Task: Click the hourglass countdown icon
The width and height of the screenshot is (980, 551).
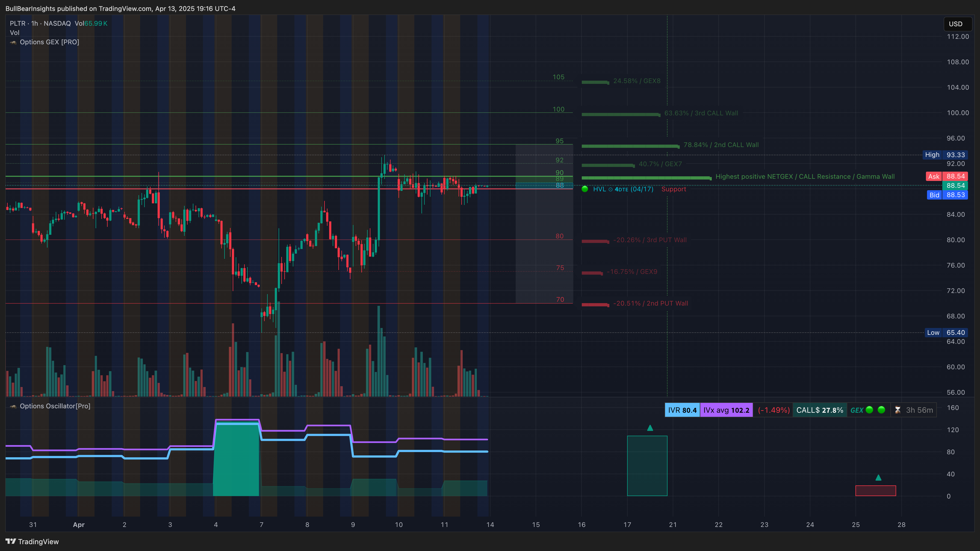Action: (898, 410)
